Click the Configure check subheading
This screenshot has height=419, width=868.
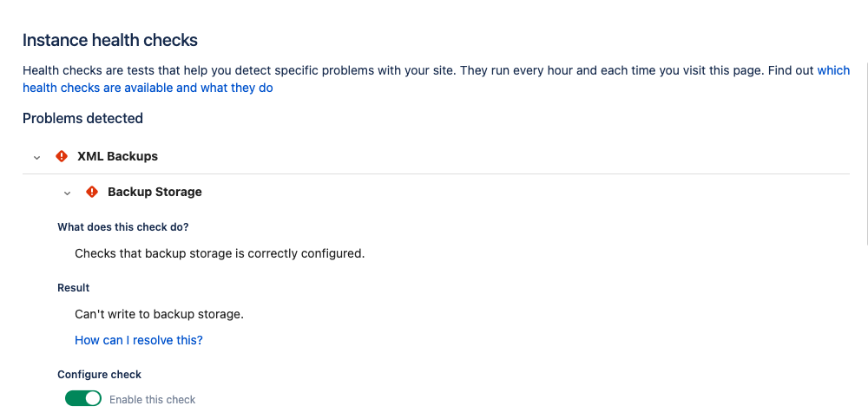click(99, 375)
